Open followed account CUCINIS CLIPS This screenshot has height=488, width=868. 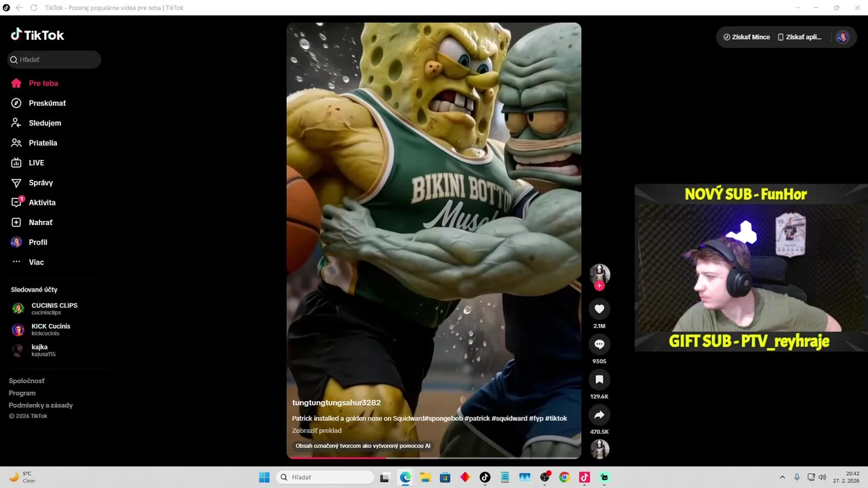click(45, 308)
